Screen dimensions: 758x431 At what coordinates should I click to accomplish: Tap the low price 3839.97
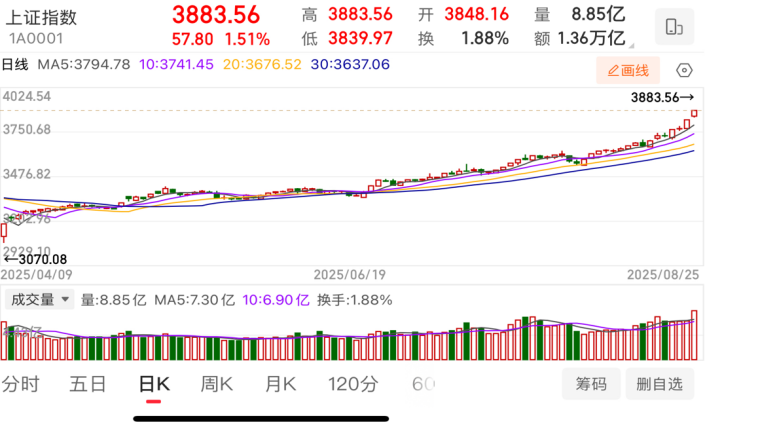point(360,38)
